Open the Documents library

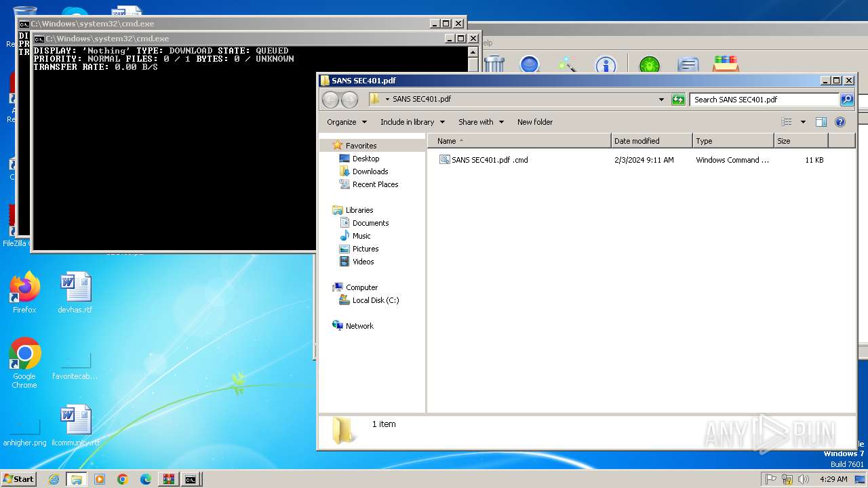point(370,223)
